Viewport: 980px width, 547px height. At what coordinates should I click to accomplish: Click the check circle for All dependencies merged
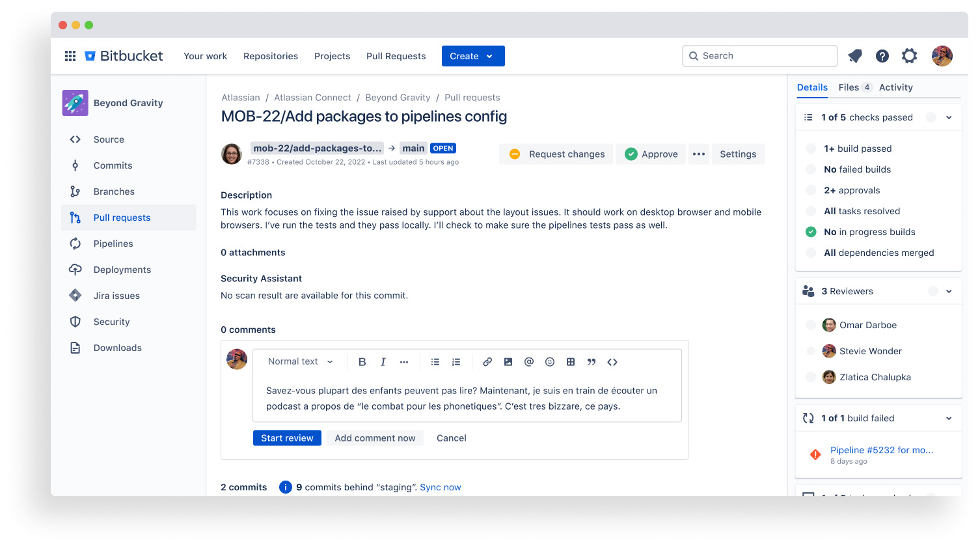click(x=811, y=253)
